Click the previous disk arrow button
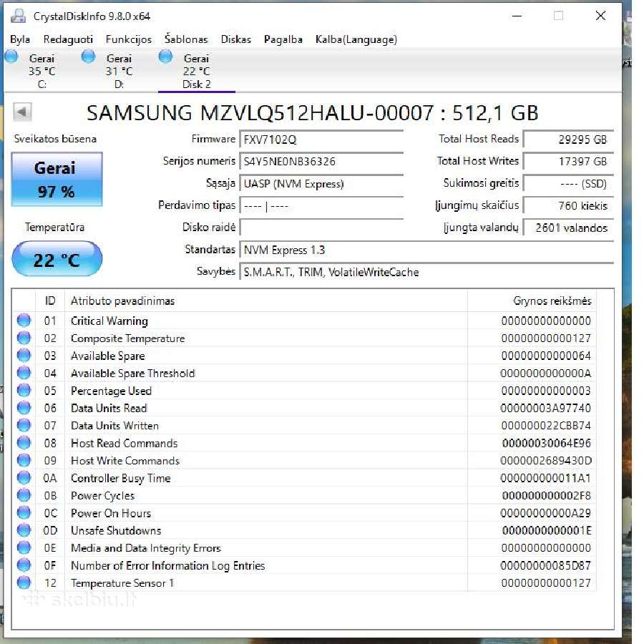The width and height of the screenshot is (644, 644). point(22,112)
